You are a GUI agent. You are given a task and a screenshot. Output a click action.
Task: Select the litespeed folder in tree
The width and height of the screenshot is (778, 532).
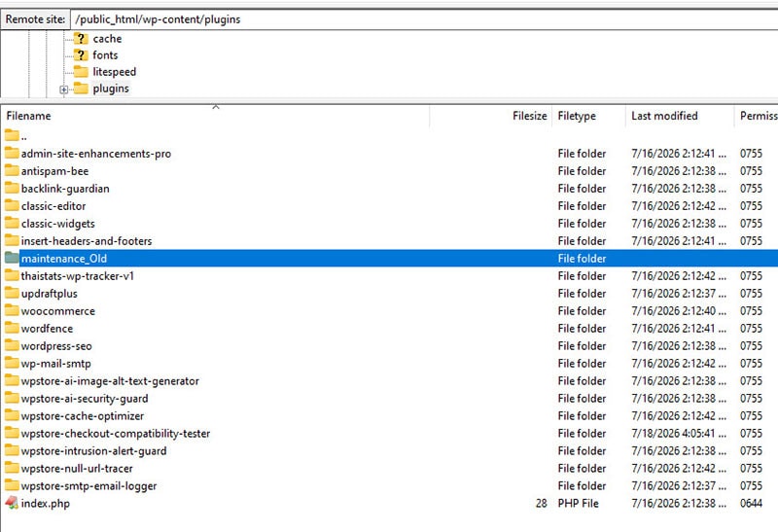[x=114, y=72]
